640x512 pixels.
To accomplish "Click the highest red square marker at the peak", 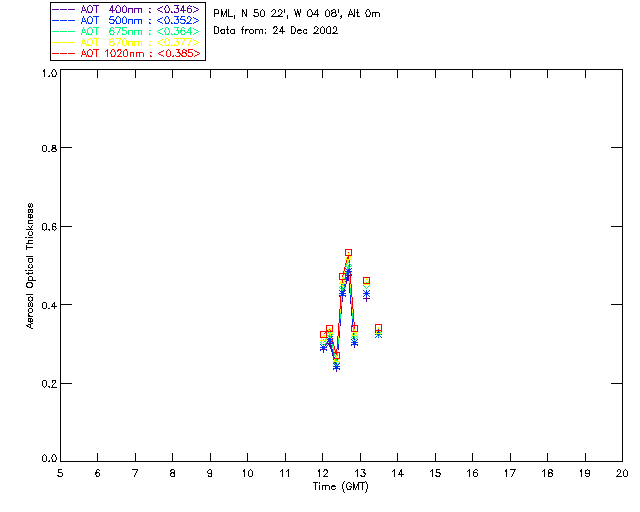I will pos(348,253).
